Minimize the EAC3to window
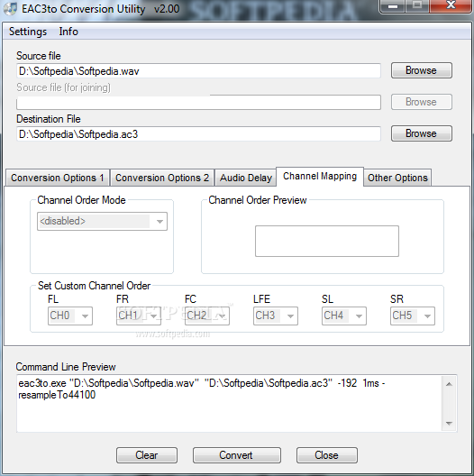The image size is (474, 476). pyautogui.click(x=393, y=6)
